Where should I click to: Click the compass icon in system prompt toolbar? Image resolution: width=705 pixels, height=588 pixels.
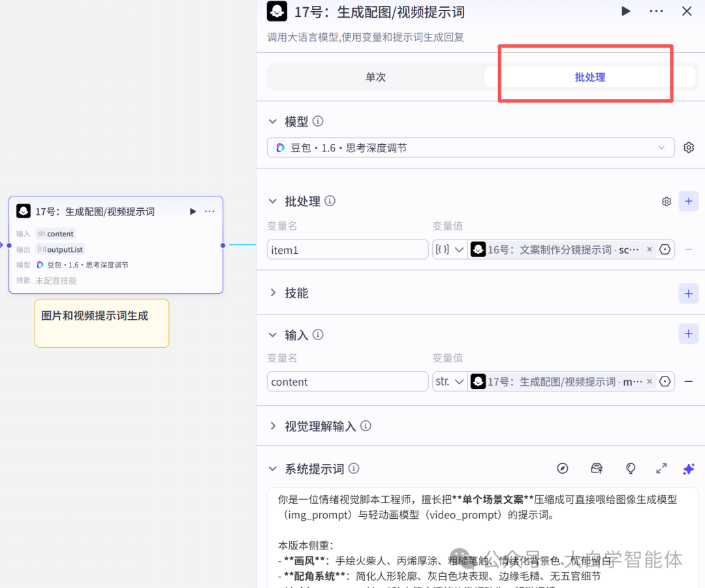pyautogui.click(x=563, y=469)
